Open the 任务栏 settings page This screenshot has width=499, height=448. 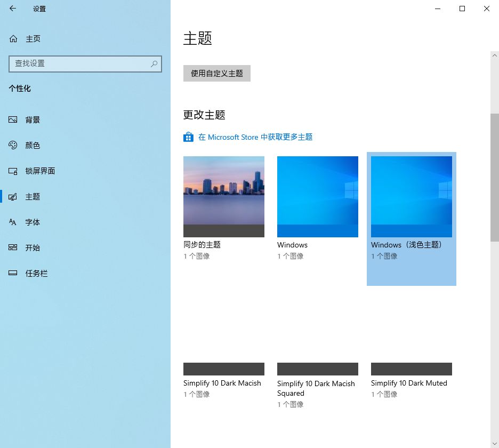point(85,273)
